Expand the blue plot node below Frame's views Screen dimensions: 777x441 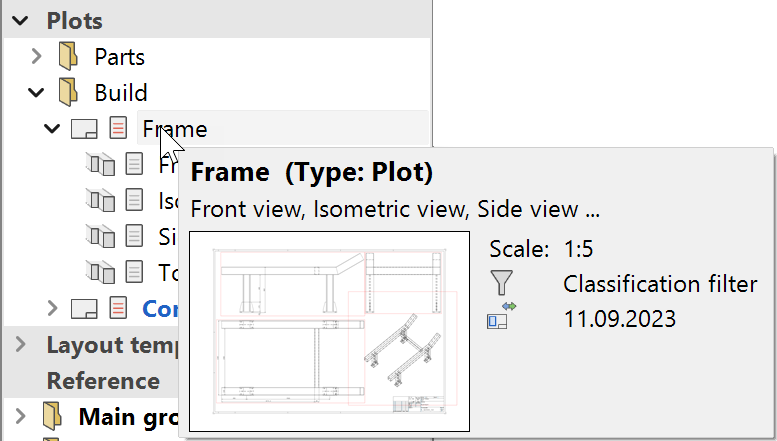[x=53, y=308]
